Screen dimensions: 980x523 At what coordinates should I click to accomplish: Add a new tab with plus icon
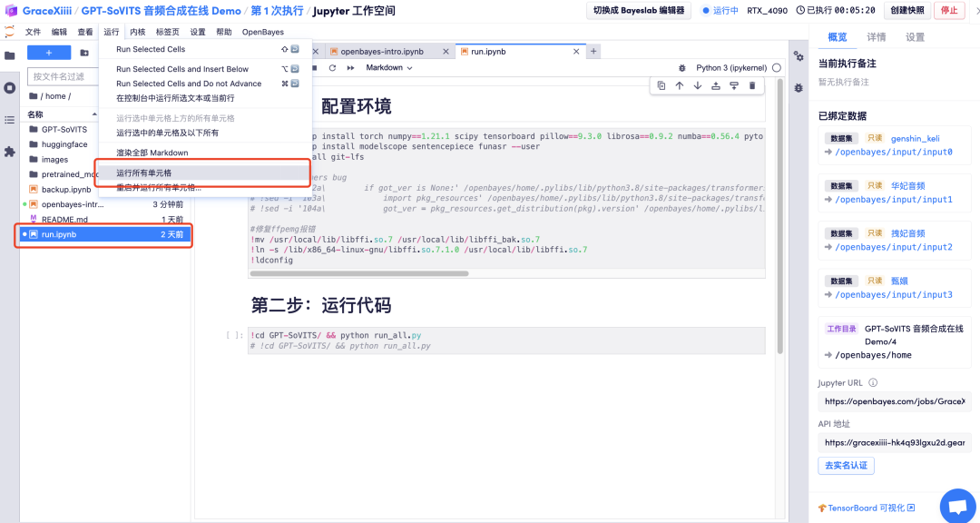tap(593, 51)
